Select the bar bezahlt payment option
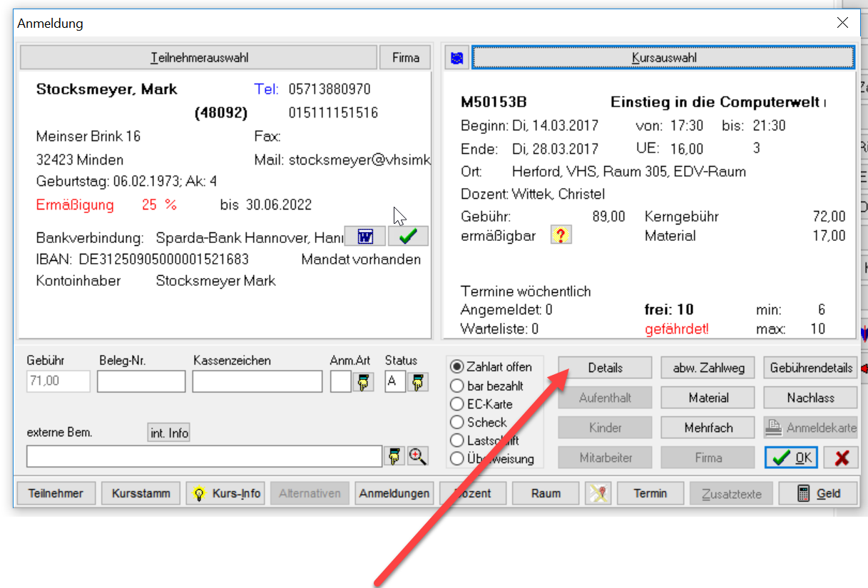Screen dimensions: 868x588 tap(457, 386)
